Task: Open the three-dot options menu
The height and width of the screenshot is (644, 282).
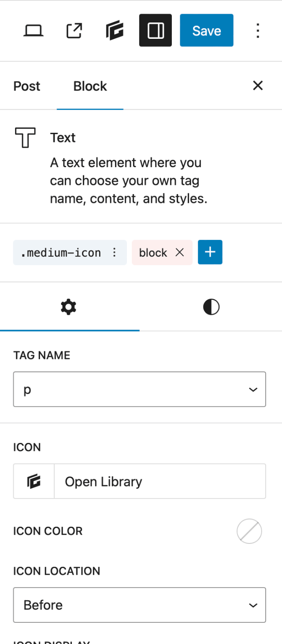Action: click(258, 30)
